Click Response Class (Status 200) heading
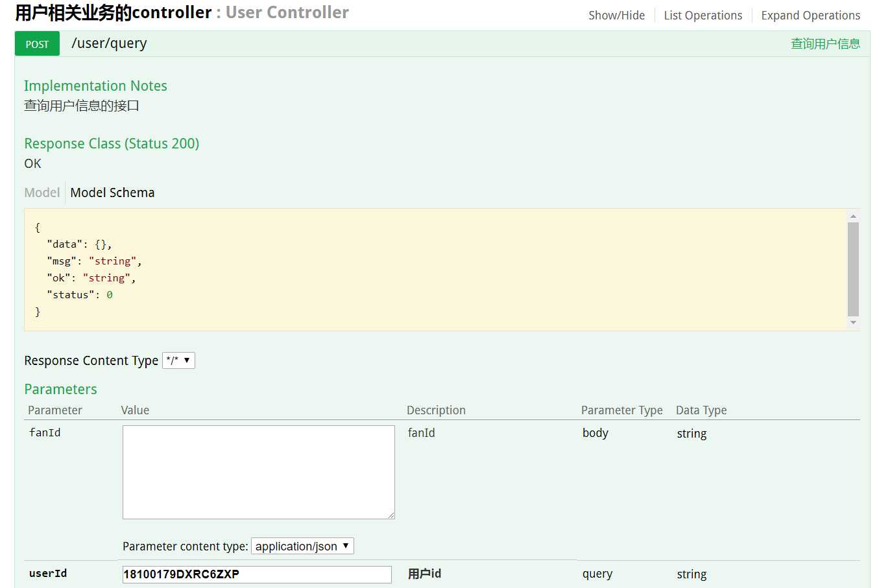Image resolution: width=877 pixels, height=588 pixels. tap(112, 143)
